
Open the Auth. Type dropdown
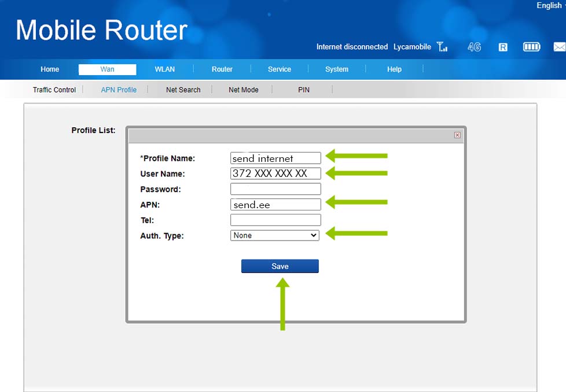pyautogui.click(x=275, y=235)
